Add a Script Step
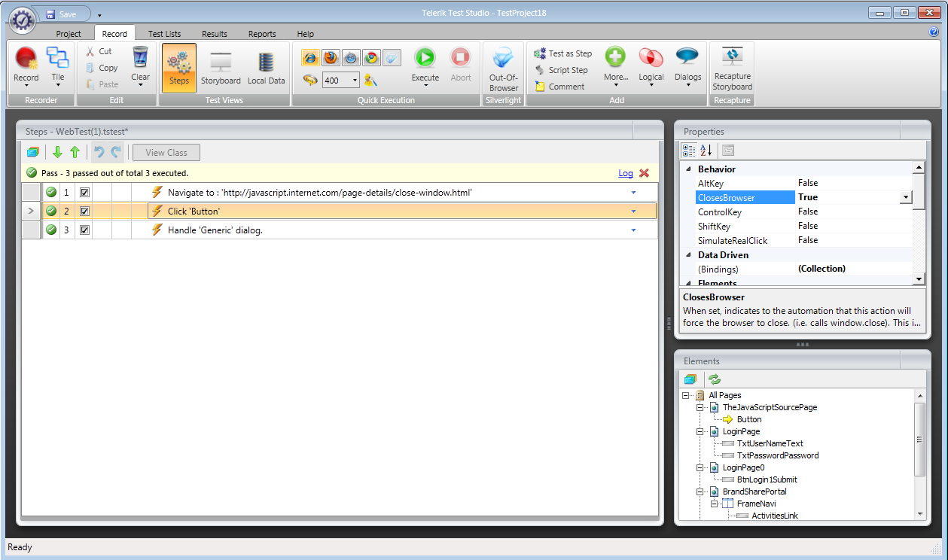Viewport: 948px width, 560px height. tap(561, 70)
